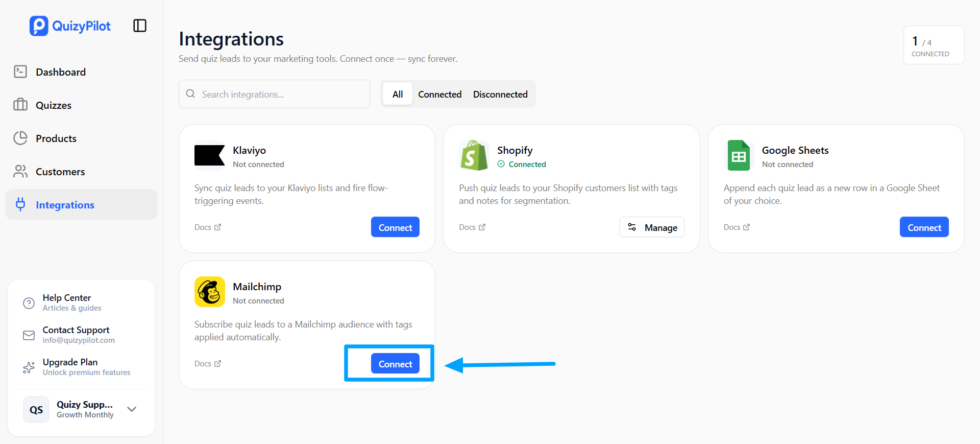The height and width of the screenshot is (444, 980).
Task: Click Upgrade Plan link
Action: (82, 367)
